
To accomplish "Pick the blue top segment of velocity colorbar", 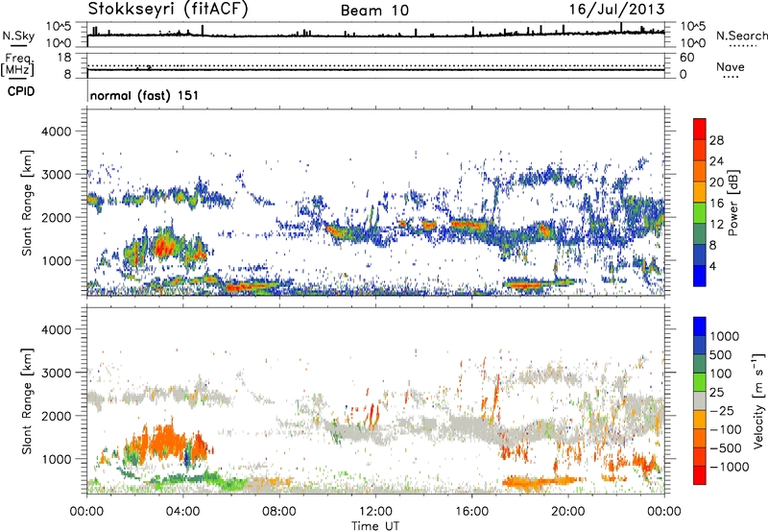I will click(x=700, y=326).
